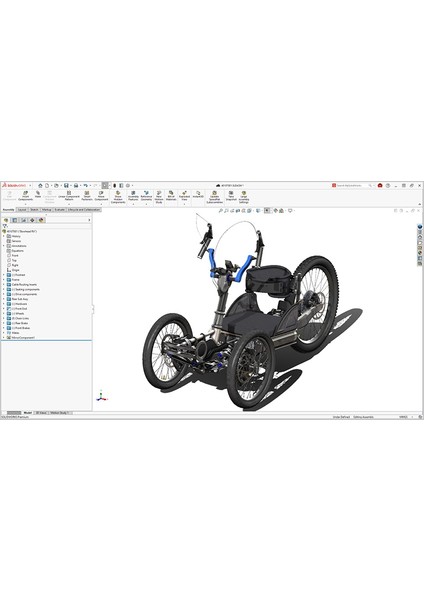The image size is (424, 600).
Task: Open the DimXpertManager panel tab
Action: (x=32, y=220)
